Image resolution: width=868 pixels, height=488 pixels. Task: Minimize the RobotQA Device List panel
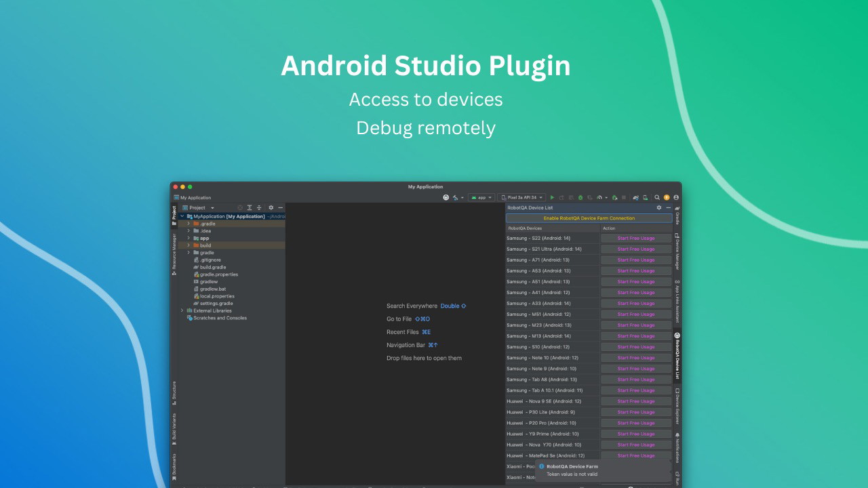pos(668,208)
